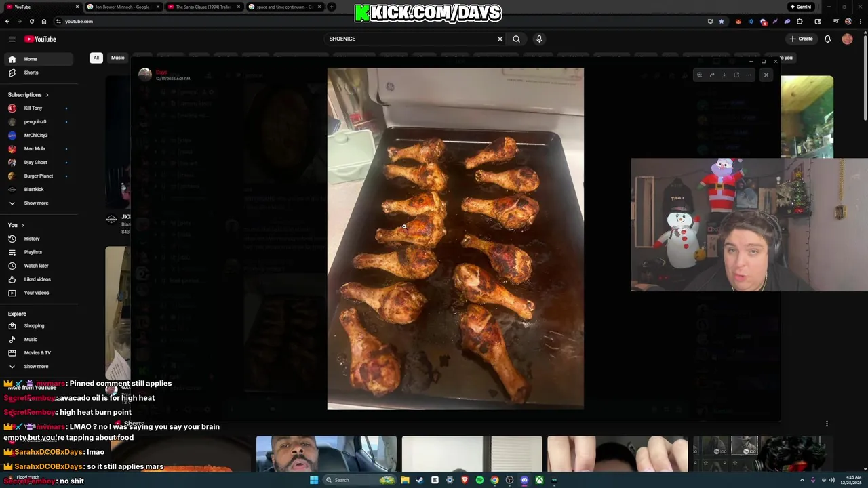
Task: Close the image viewer overlay
Action: coord(766,75)
